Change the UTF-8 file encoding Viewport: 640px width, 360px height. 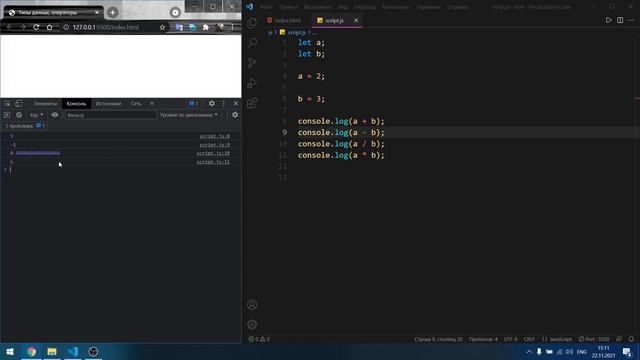(x=510, y=339)
